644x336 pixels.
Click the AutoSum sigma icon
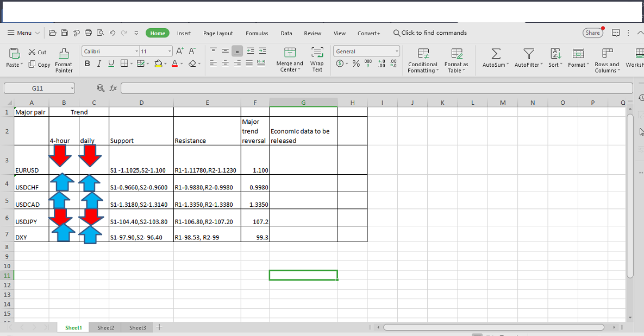point(496,53)
